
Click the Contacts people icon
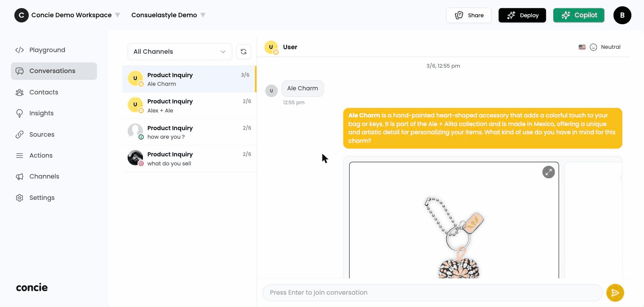point(19,92)
